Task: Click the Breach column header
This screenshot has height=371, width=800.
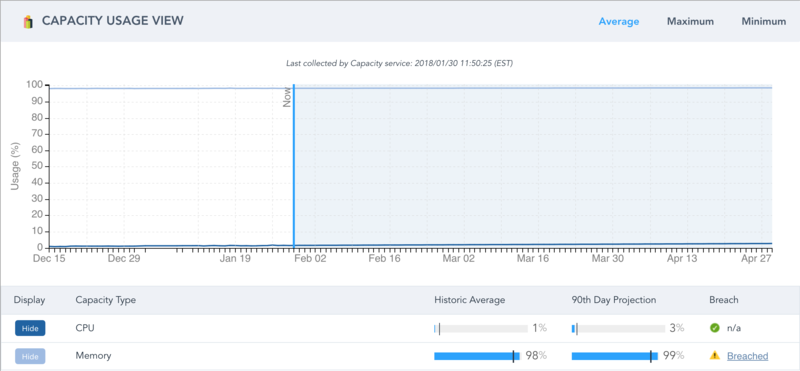Action: [x=723, y=300]
